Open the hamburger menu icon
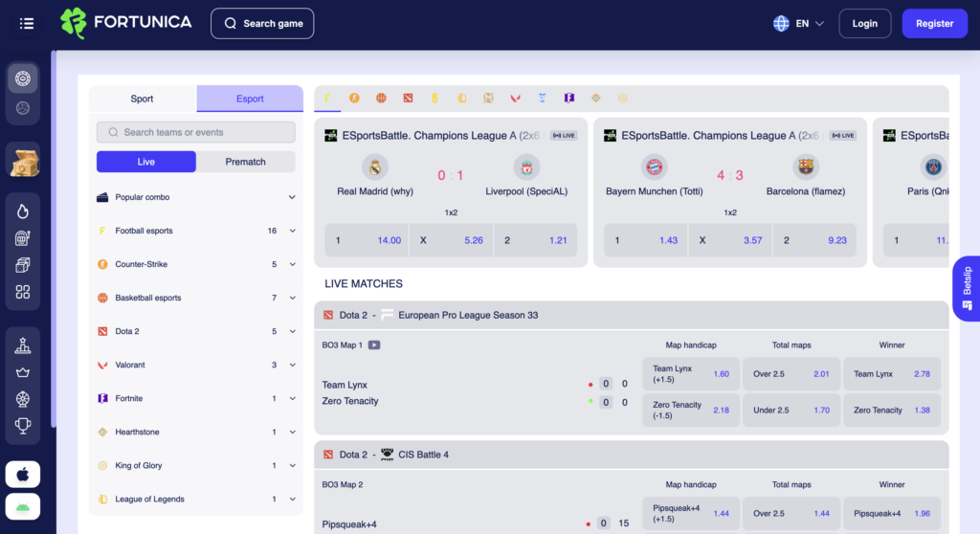 [26, 24]
